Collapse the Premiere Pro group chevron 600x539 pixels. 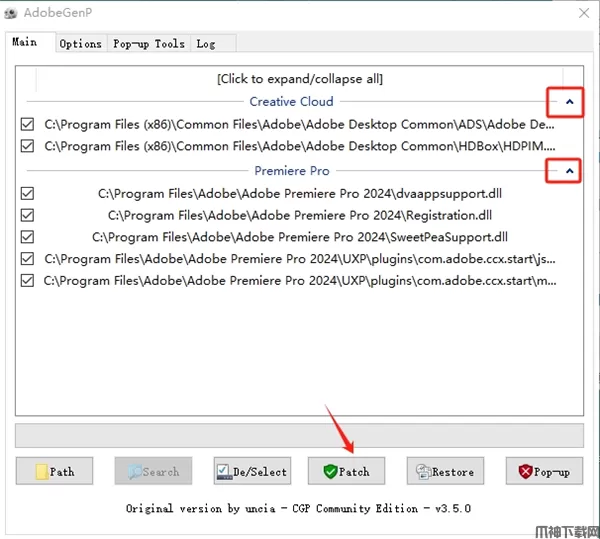pos(569,171)
